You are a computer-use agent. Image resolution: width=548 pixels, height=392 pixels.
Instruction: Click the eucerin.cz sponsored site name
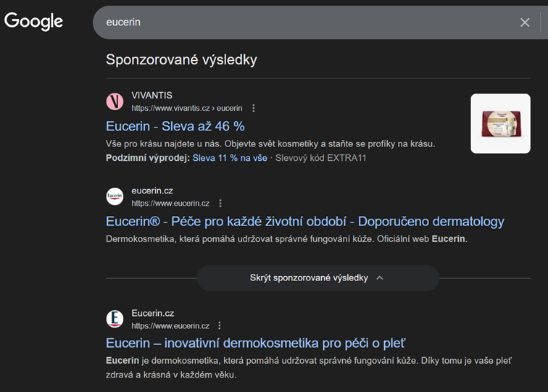click(152, 191)
